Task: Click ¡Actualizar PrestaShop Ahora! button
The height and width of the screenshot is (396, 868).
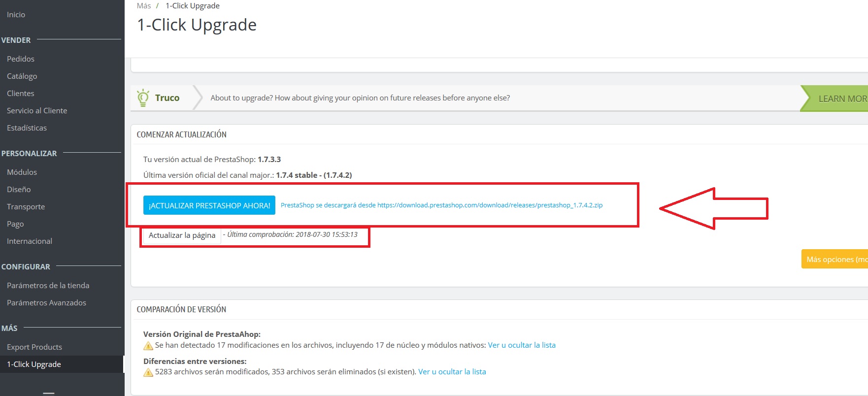Action: coord(209,205)
